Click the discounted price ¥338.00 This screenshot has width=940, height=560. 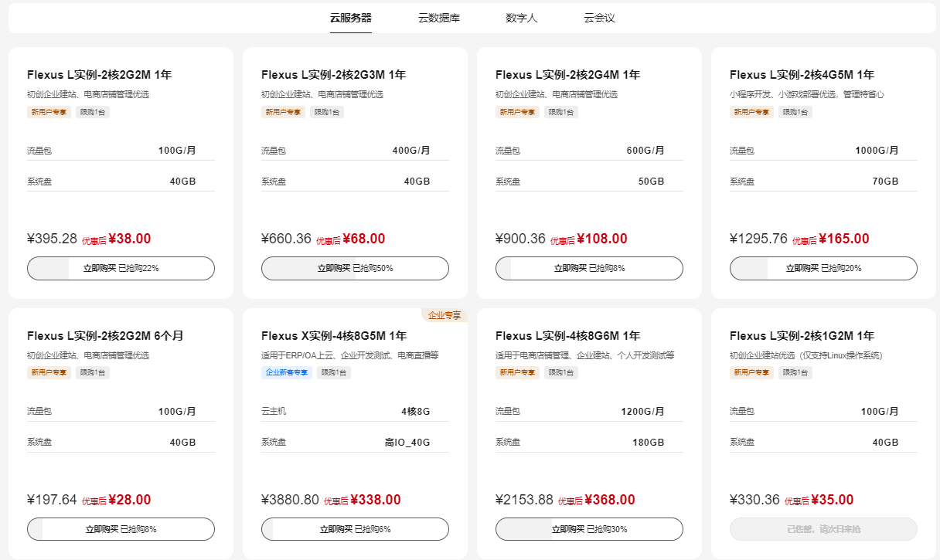tap(376, 500)
